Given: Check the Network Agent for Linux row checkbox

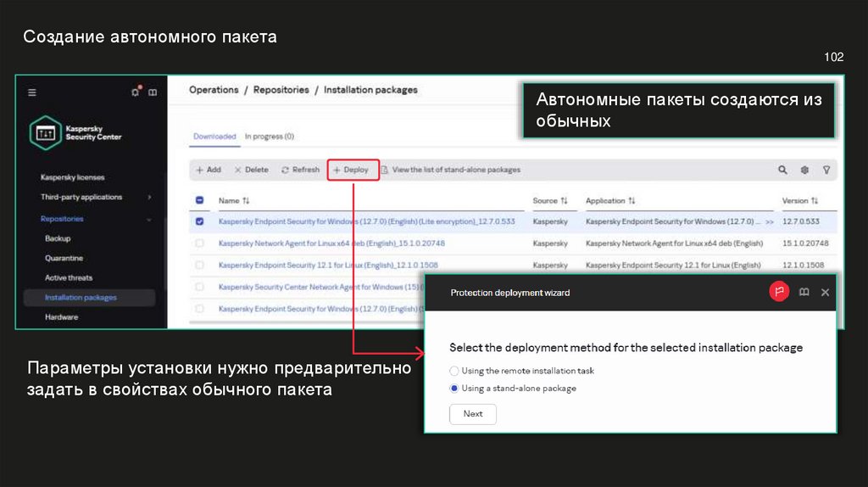Looking at the screenshot, I should pos(199,243).
